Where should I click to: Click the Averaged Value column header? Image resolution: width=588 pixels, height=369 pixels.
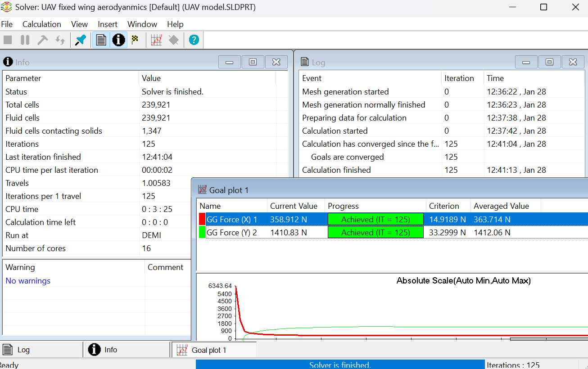506,206
